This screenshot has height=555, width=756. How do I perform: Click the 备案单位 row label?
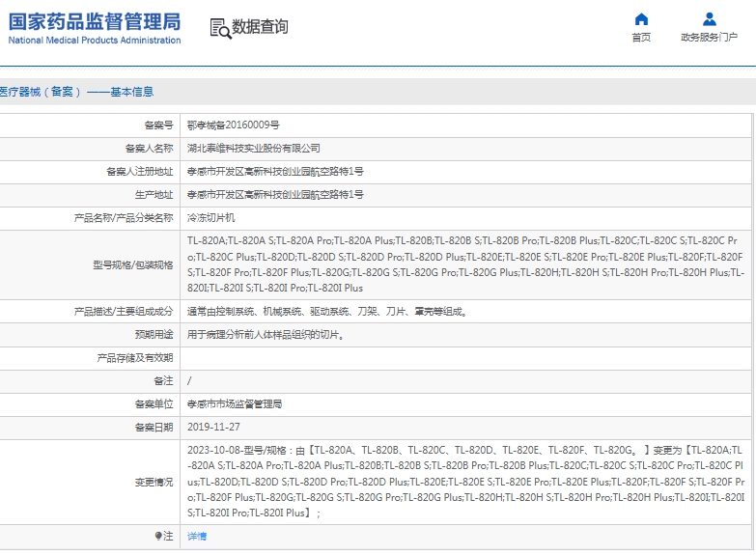point(154,404)
